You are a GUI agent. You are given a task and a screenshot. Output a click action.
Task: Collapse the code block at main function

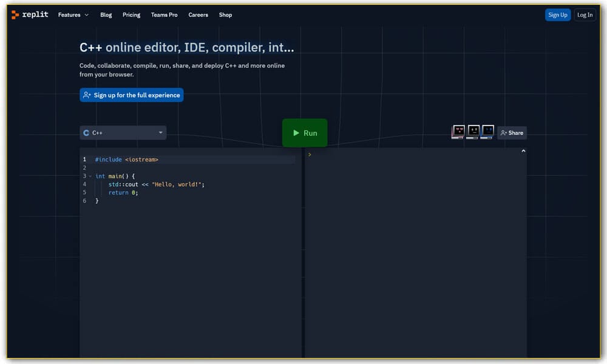coord(90,176)
